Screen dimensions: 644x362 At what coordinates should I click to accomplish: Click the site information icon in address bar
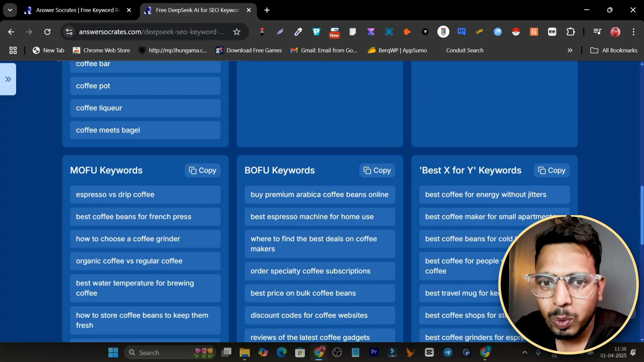(x=69, y=32)
